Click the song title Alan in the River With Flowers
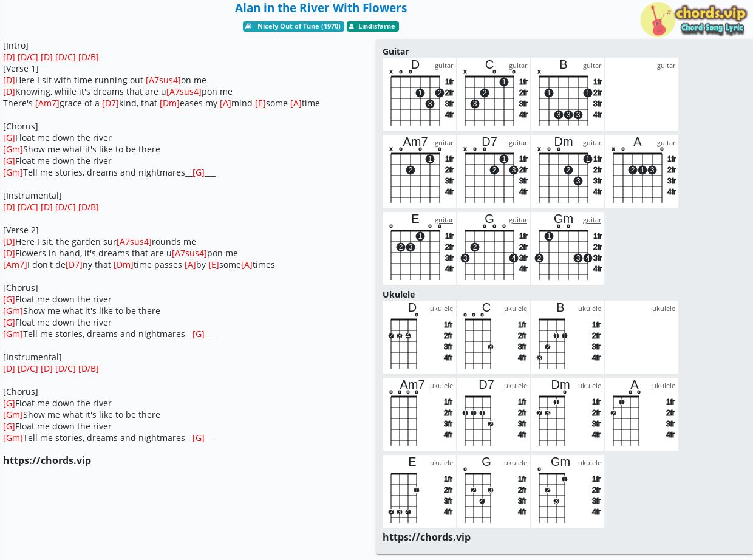 [321, 8]
